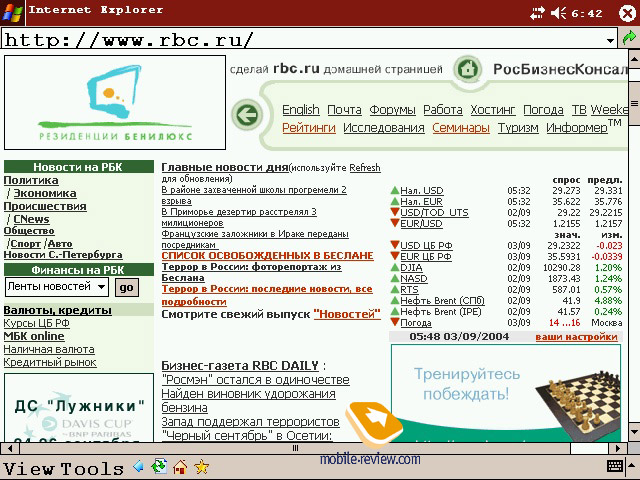The image size is (640, 480).
Task: Open the Курсы ЦБ РФ link
Action: click(36, 323)
